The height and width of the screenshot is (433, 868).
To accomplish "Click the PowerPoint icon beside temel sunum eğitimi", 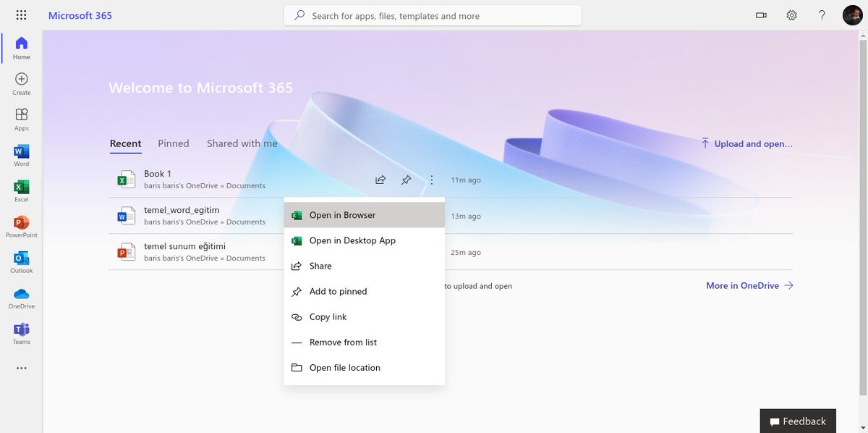I will tap(126, 252).
